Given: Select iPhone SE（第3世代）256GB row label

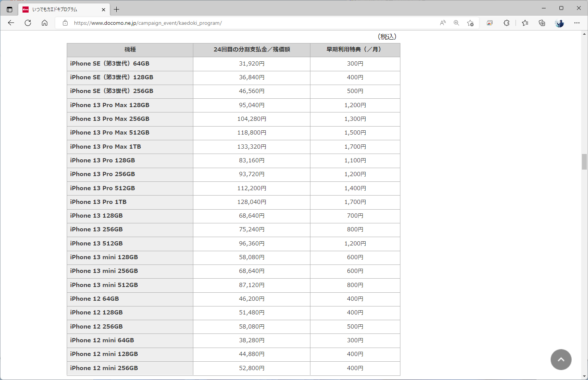Looking at the screenshot, I should click(111, 91).
